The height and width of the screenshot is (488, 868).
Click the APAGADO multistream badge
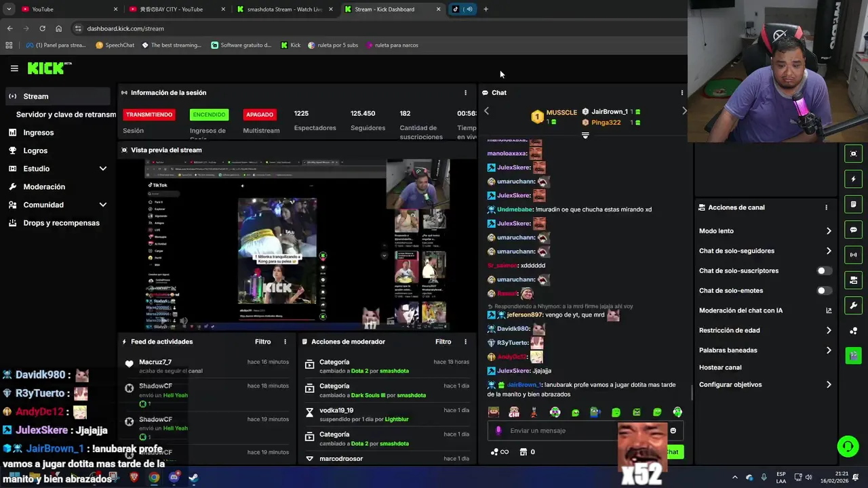click(x=260, y=115)
